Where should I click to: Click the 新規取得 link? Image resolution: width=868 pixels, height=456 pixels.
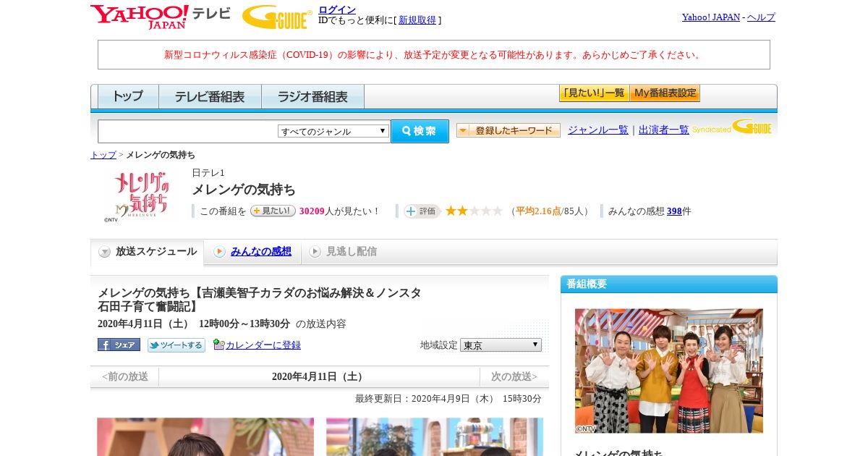[x=417, y=20]
